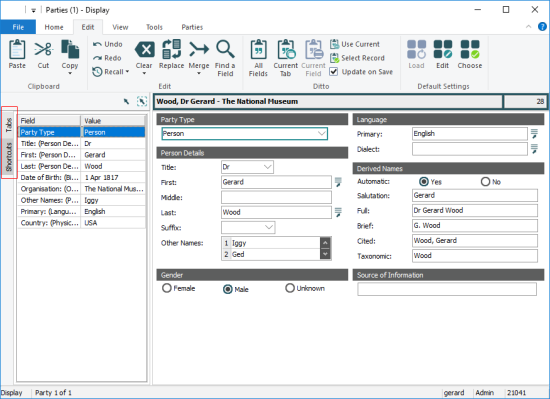Screen dimensions: 550x399
Task: Expand the Suffix dropdown
Action: click(269, 228)
